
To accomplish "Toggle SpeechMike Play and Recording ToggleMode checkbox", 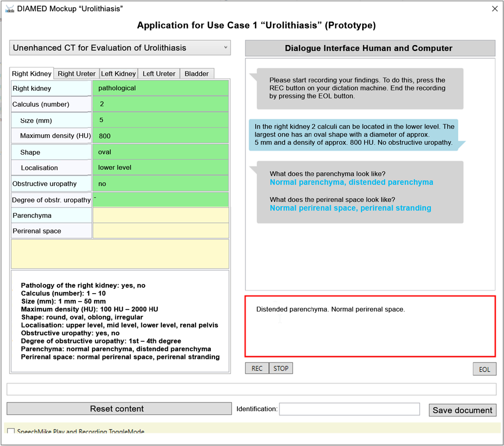I will tap(11, 431).
